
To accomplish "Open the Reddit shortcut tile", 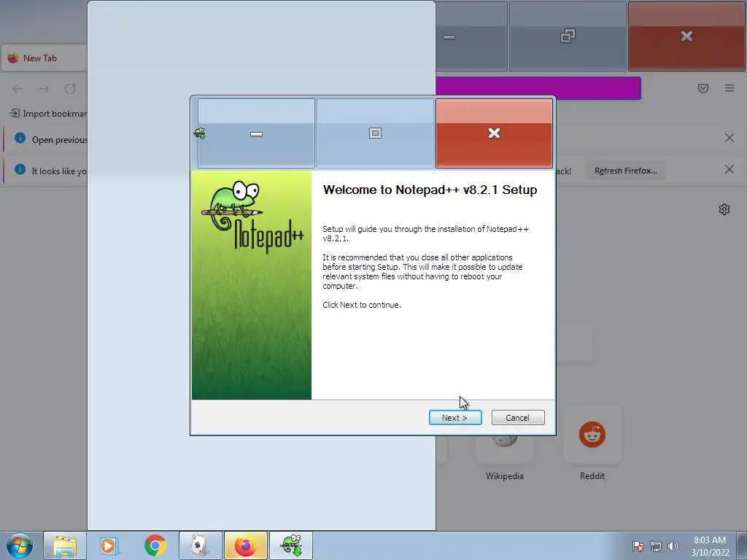I will point(592,435).
